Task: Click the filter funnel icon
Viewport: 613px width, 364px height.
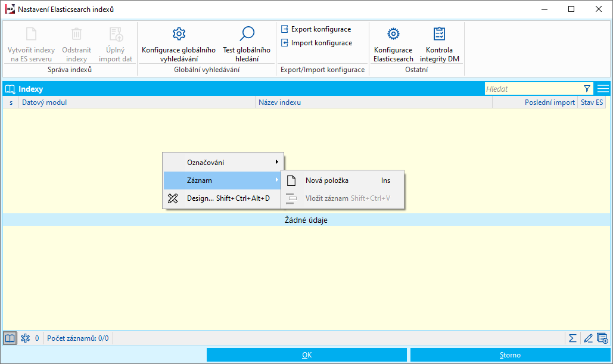Action: pos(587,89)
